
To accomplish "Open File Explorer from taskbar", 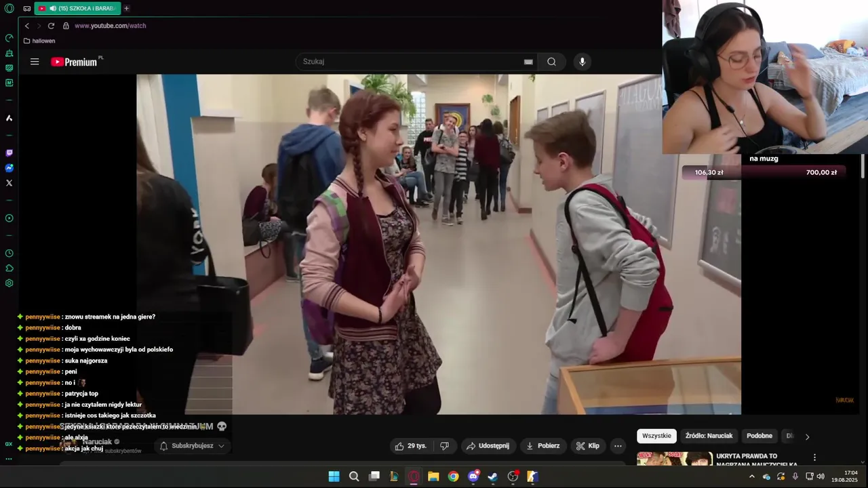I will click(x=433, y=476).
